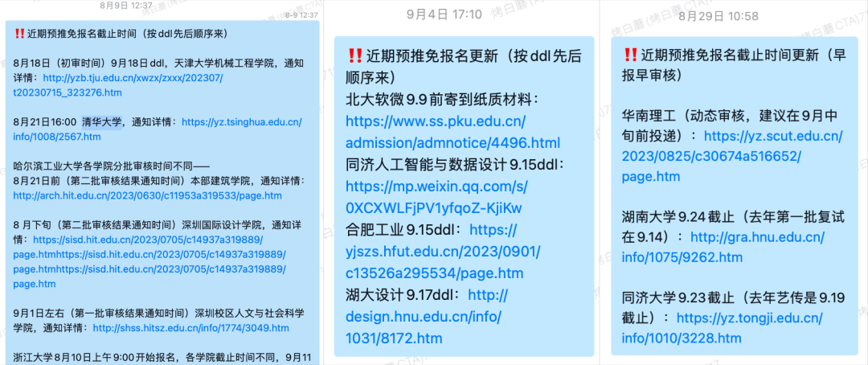
Task: Click the text 同济人工智能与数据设计9.15ddl
Action: point(454,164)
